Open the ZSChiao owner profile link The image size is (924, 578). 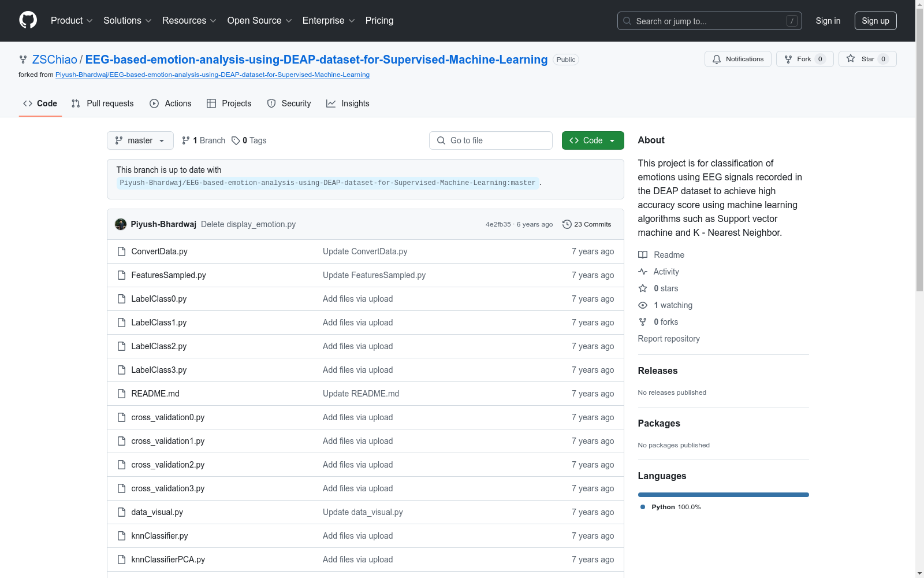click(55, 60)
